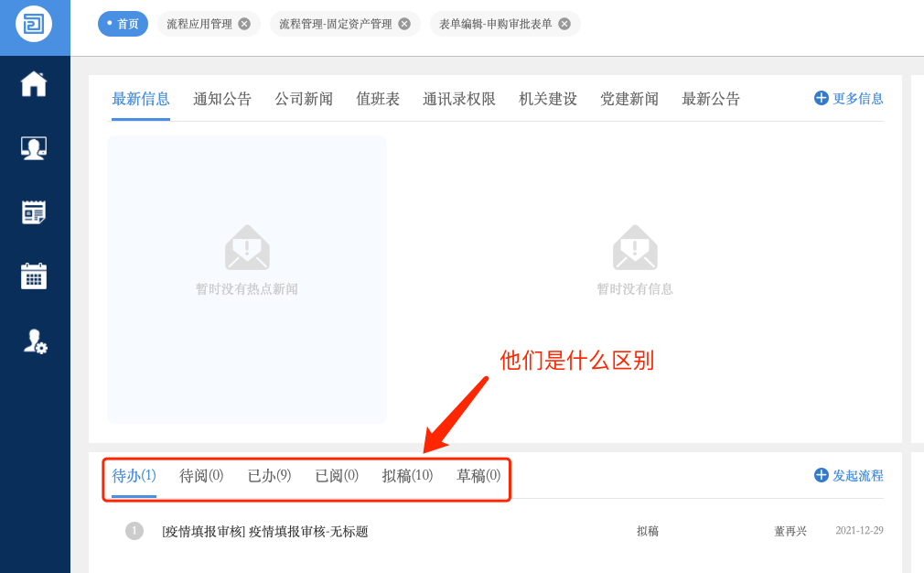
Task: Open the home icon in sidebar
Action: click(34, 83)
